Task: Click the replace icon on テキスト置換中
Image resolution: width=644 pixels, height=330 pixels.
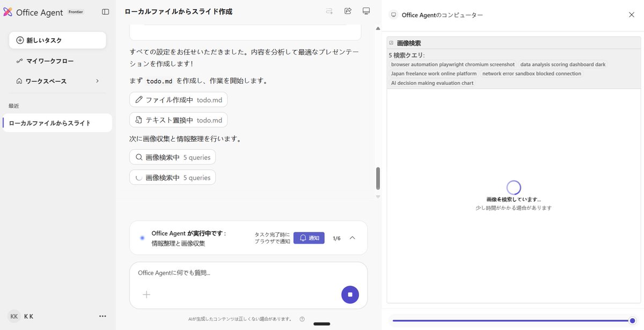Action: [x=139, y=120]
